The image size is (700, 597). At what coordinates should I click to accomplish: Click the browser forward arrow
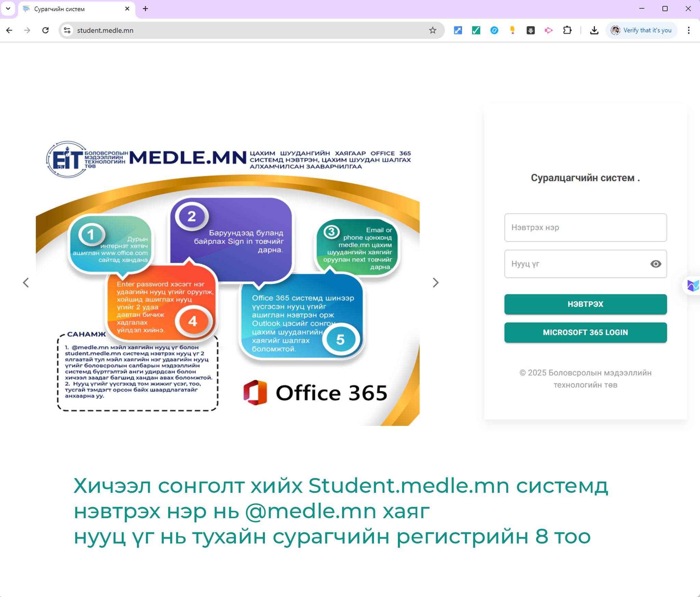27,30
